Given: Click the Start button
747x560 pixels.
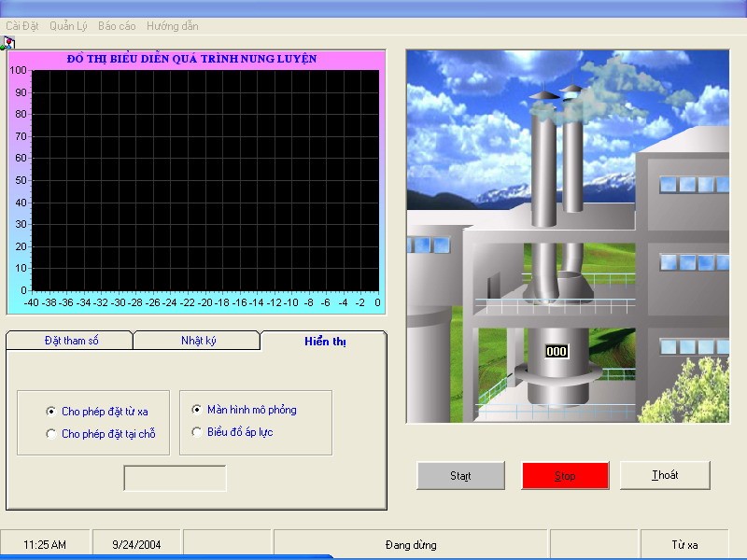Looking at the screenshot, I should (x=460, y=476).
